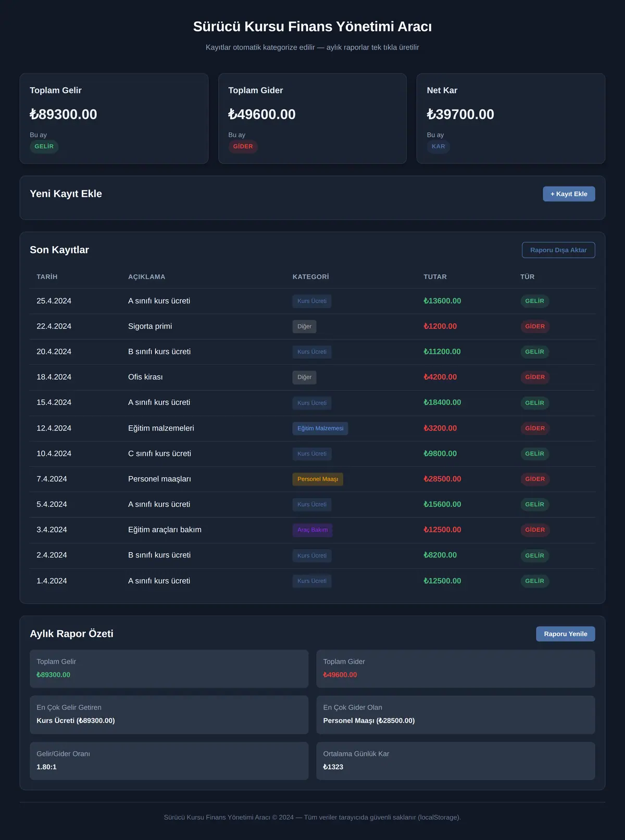625x840 pixels.
Task: Select "C sınıfı kurs ücreti" description
Action: [x=159, y=453]
